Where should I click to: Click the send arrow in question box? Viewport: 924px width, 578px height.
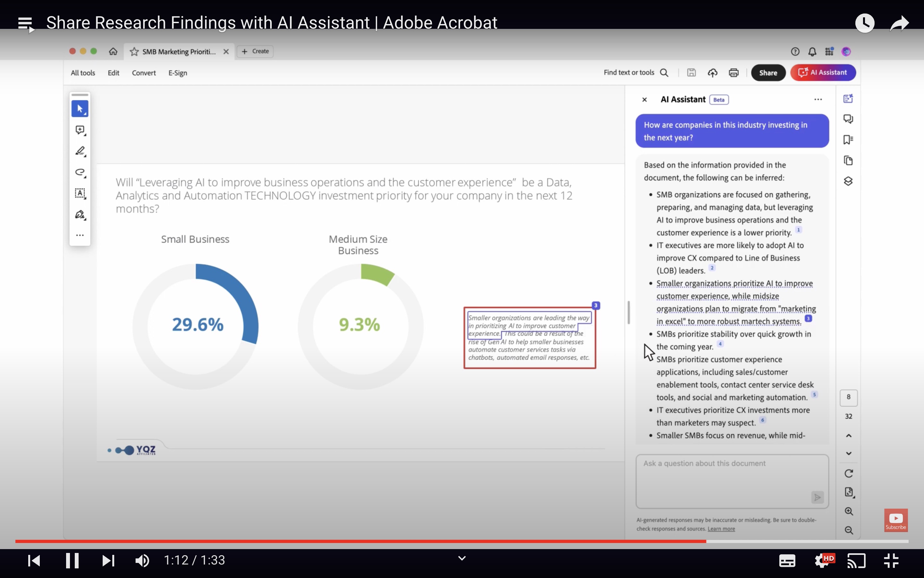[817, 497]
